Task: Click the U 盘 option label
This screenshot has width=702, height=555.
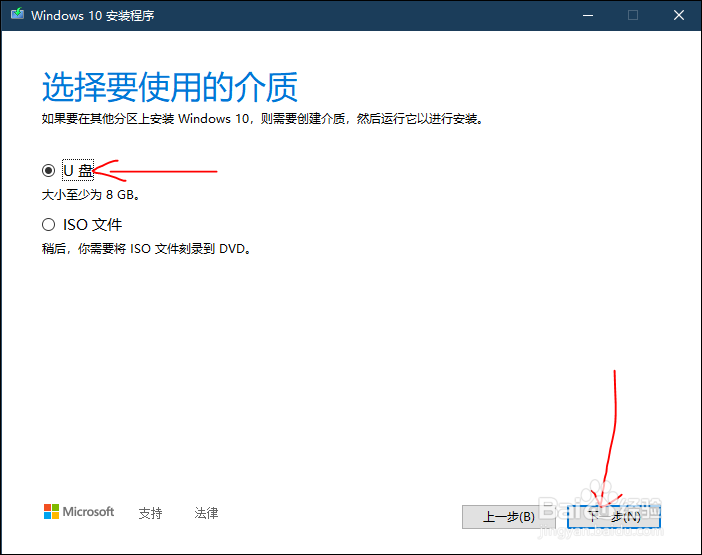Action: point(78,171)
